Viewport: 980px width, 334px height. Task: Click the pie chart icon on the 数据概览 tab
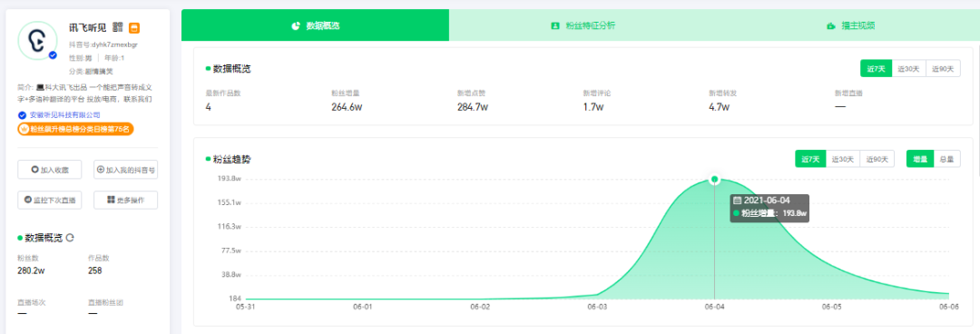click(296, 25)
